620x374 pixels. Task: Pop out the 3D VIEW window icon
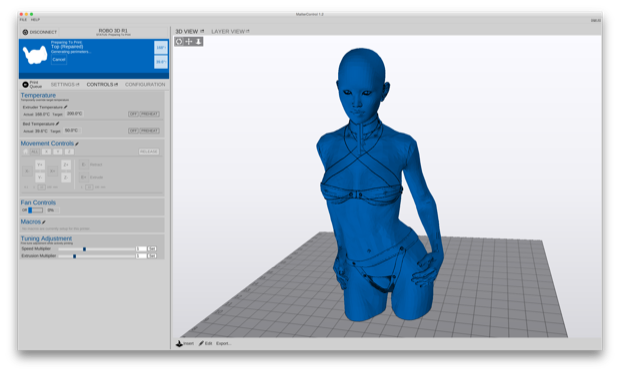click(202, 31)
